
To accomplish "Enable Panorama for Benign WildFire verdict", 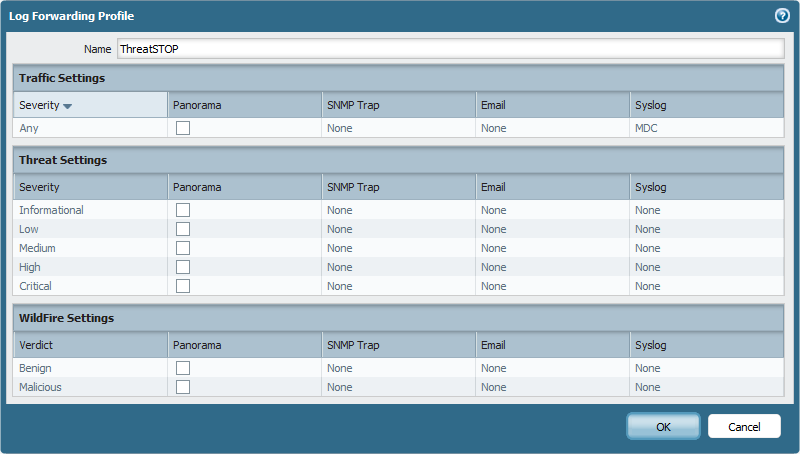I will 183,368.
